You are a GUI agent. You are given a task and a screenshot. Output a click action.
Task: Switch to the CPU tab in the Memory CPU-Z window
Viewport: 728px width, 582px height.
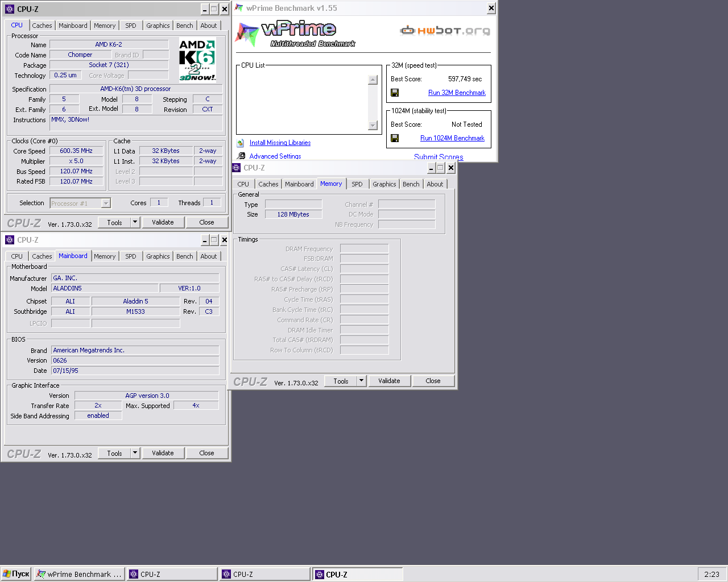(x=243, y=184)
